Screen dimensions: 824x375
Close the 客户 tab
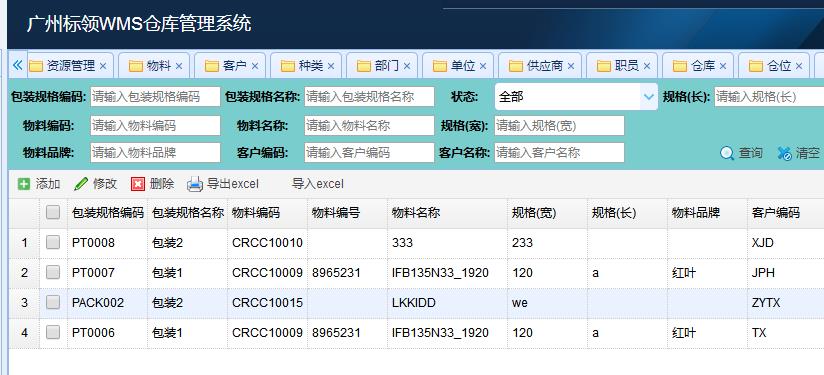coord(255,66)
